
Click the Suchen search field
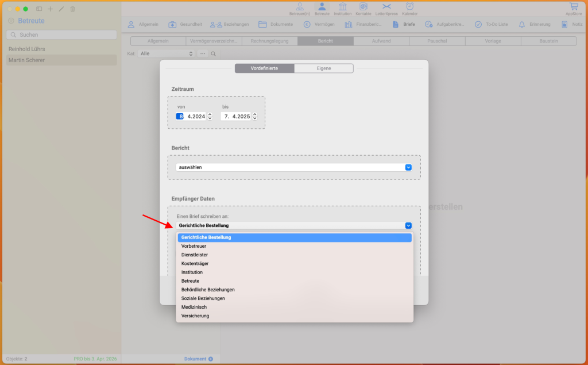(61, 34)
